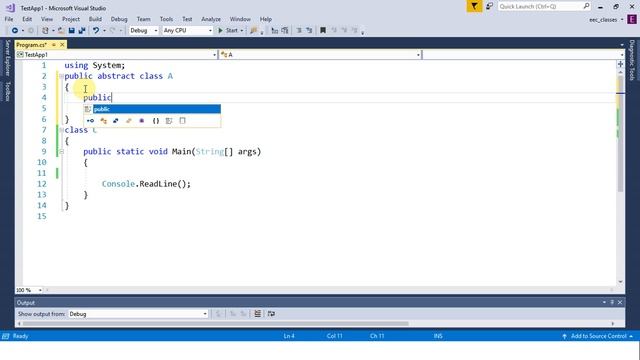
Task: Pin the Program.cs tab
Action: (53, 44)
